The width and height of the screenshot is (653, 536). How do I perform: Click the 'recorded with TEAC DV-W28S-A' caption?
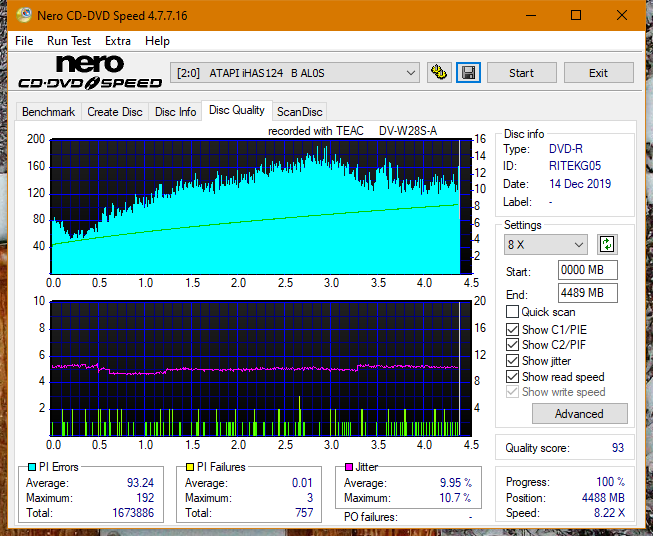(x=352, y=131)
